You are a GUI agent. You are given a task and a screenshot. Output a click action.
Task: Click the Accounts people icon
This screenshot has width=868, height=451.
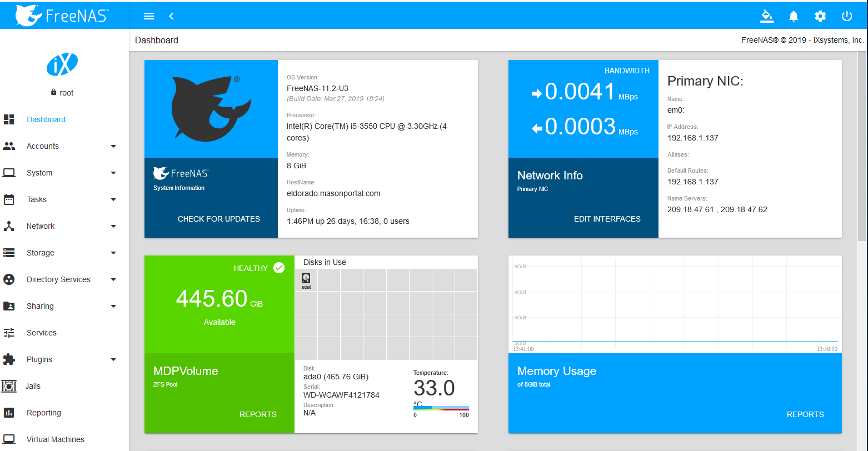point(9,146)
